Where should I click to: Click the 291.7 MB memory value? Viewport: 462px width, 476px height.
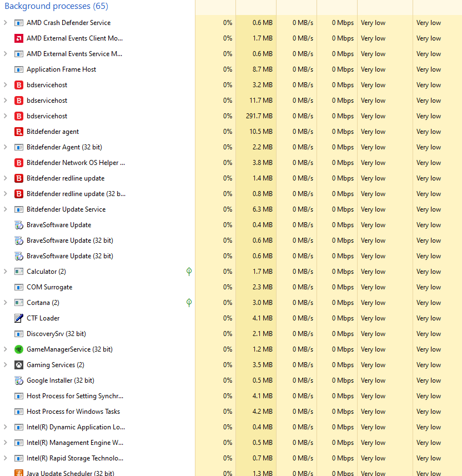pos(259,116)
